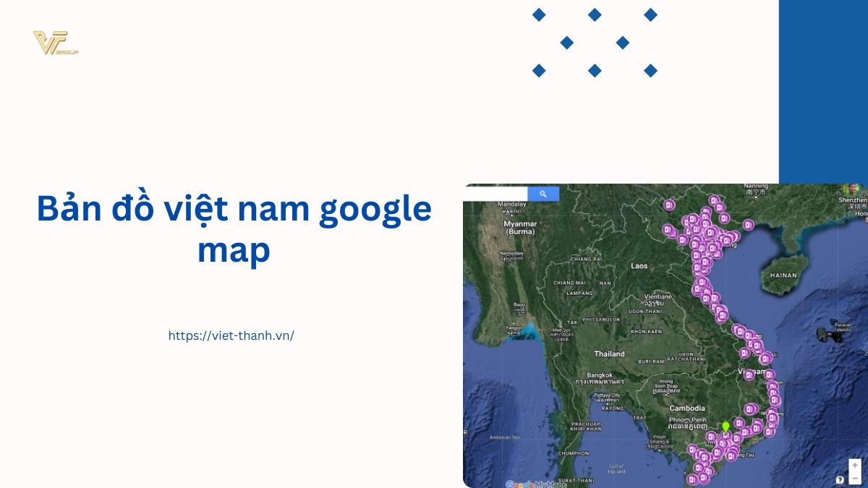Click the Bangkok city label
Viewport: 868px width, 488px height.
pyautogui.click(x=600, y=375)
